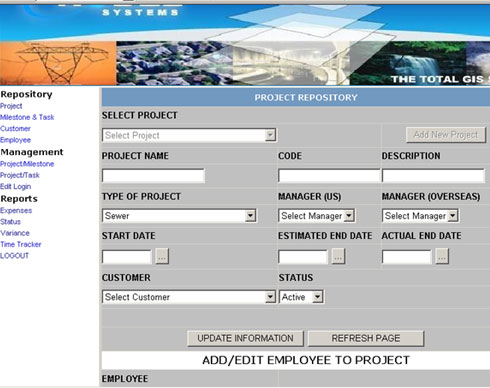Click the Refresh Page button
This screenshot has width=490, height=388.
[366, 338]
